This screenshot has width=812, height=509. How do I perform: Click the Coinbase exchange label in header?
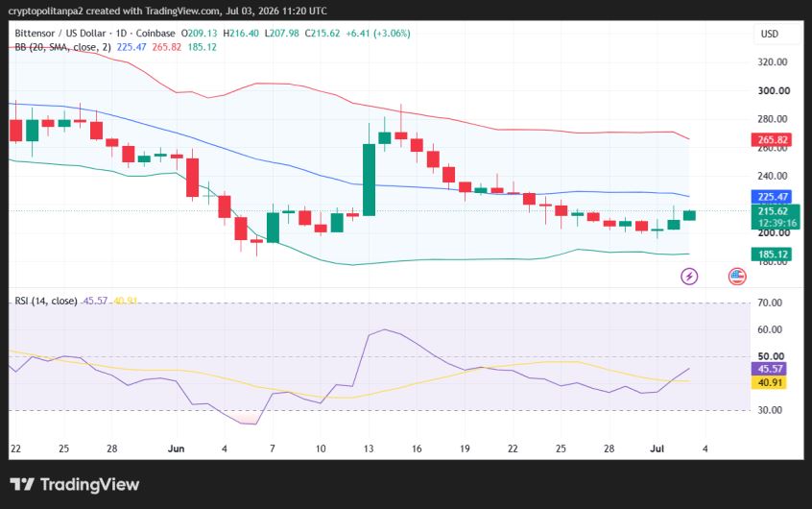(155, 34)
